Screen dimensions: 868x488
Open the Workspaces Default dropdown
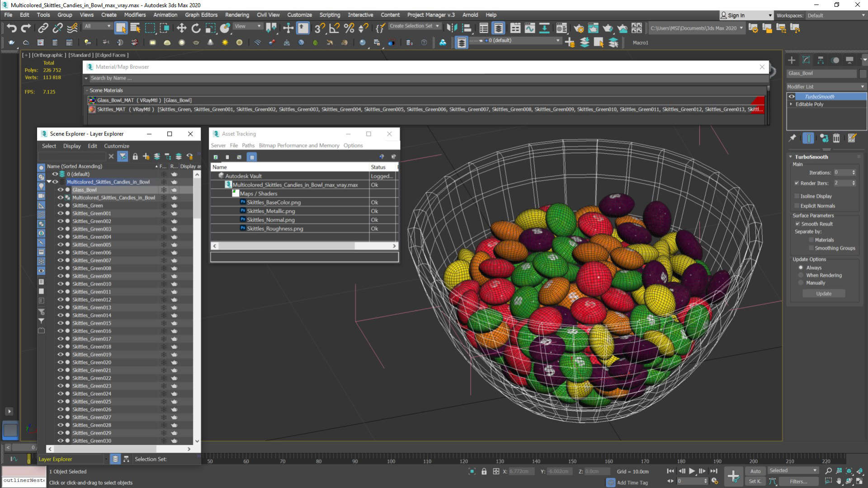click(836, 15)
